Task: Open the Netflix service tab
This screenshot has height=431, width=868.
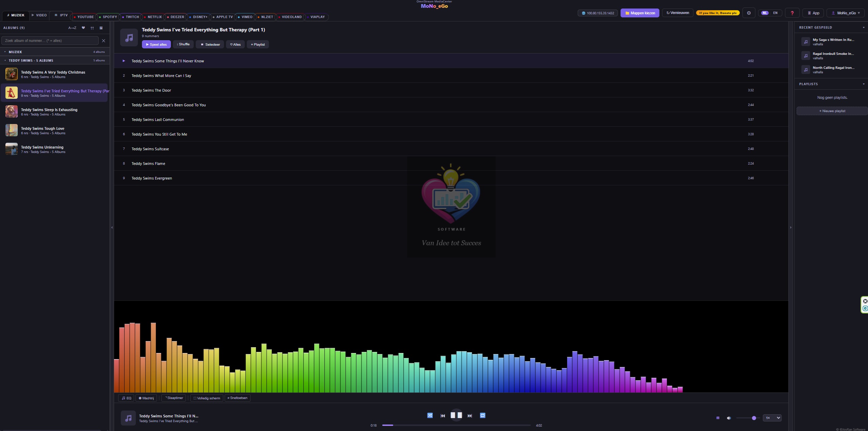Action: coord(153,17)
